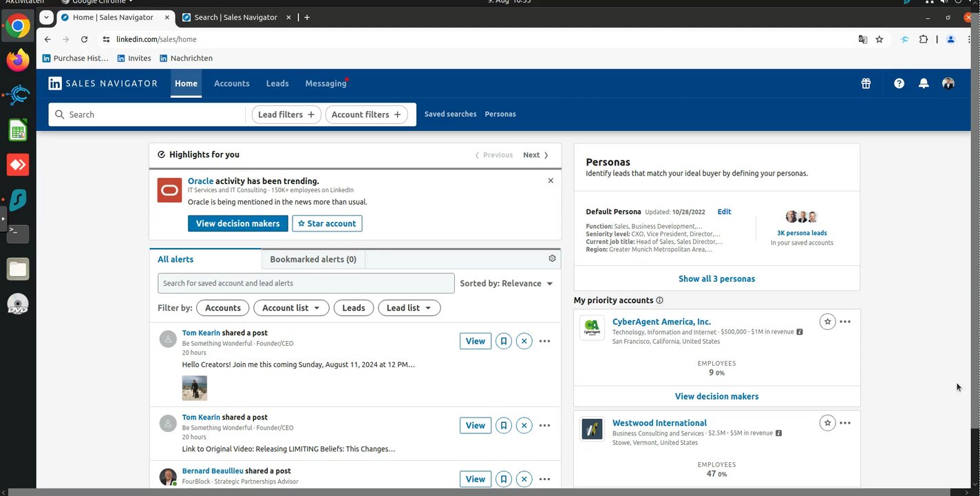Click the saved account and lead alerts search box

306,283
